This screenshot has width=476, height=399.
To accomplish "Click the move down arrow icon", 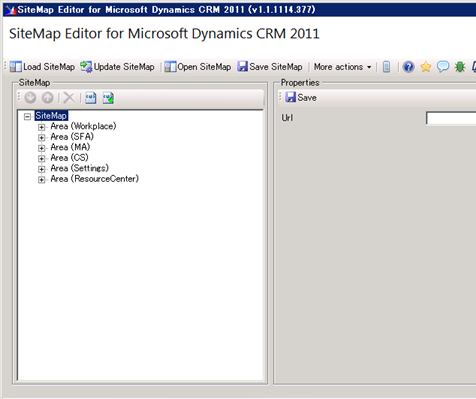I will pos(30,98).
